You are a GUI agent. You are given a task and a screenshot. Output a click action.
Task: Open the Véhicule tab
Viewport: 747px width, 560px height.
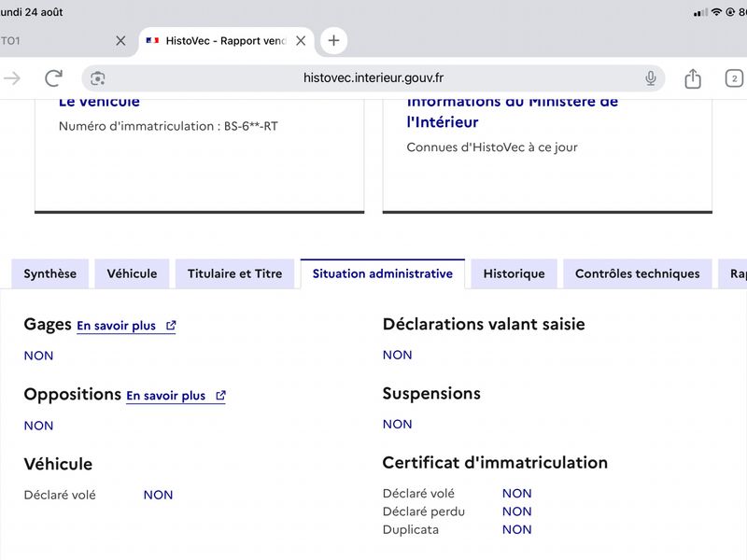click(132, 273)
